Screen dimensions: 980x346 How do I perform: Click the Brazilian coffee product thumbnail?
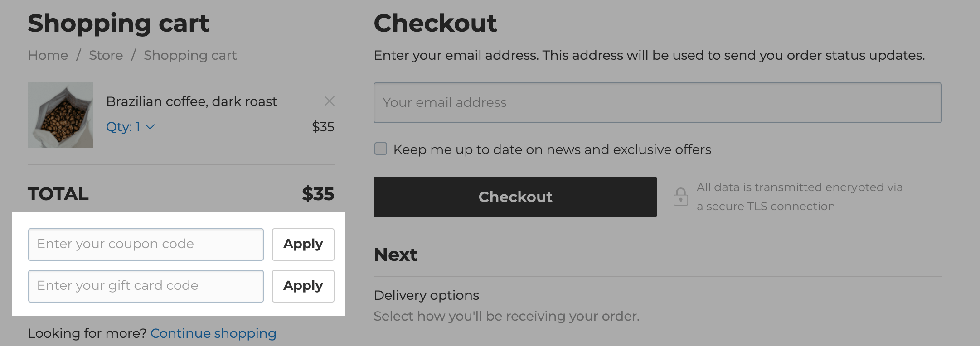[x=61, y=115]
